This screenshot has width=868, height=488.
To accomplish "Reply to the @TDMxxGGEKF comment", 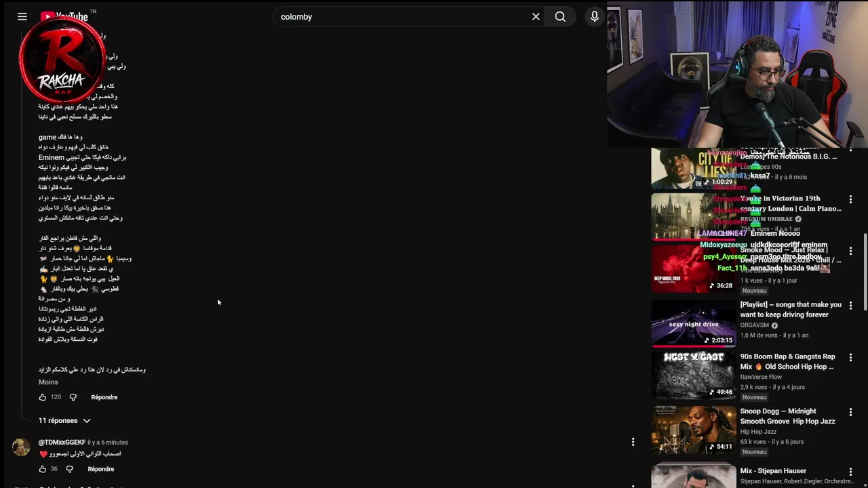I will tap(101, 469).
